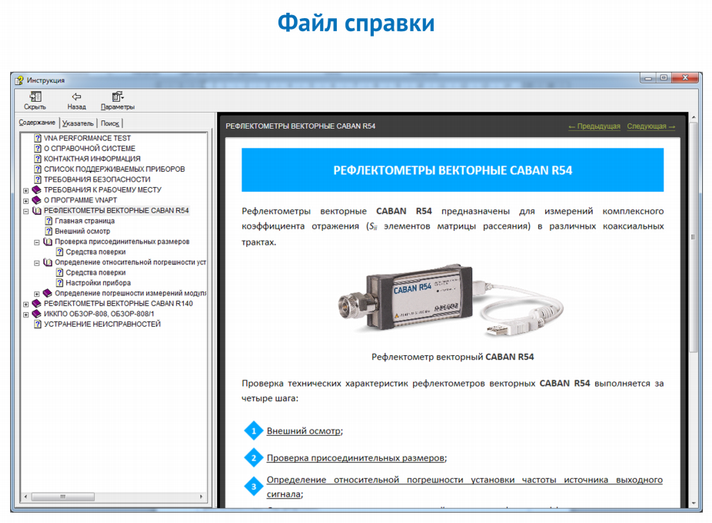Screen dimensions: 712x523
Task: Close the Инструкция help window
Action: [686, 78]
